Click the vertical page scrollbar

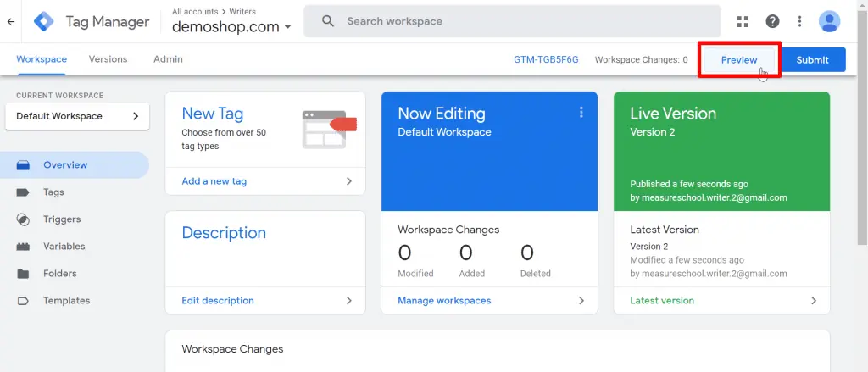tap(863, 127)
